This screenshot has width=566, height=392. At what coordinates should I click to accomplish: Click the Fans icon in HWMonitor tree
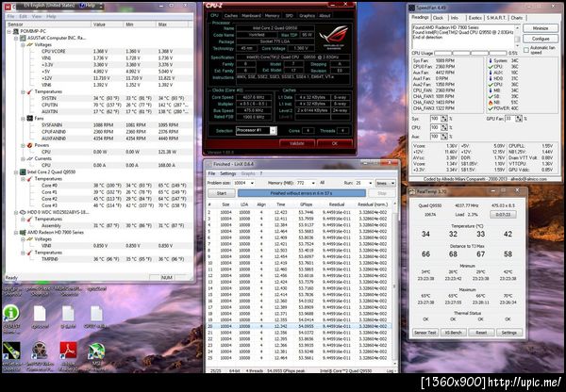pos(29,119)
